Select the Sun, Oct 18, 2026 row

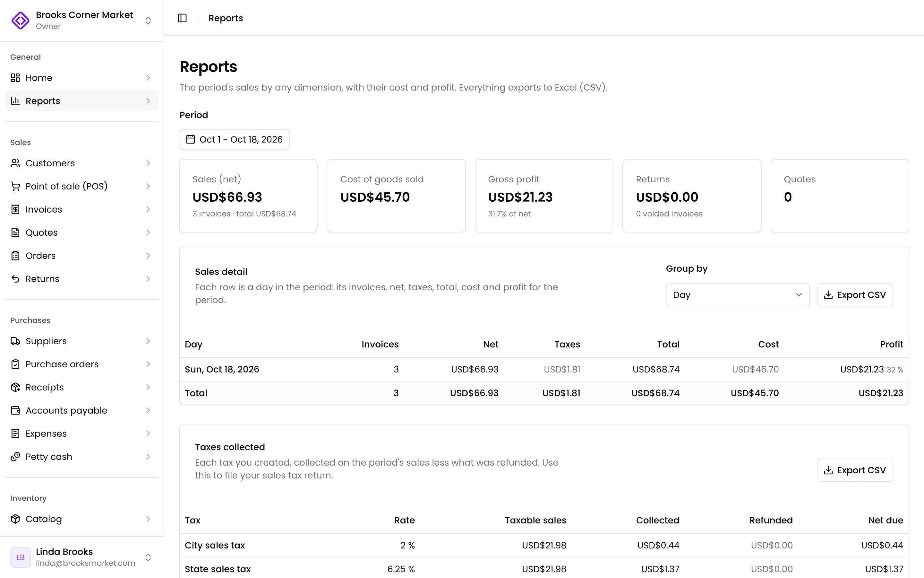(x=544, y=369)
